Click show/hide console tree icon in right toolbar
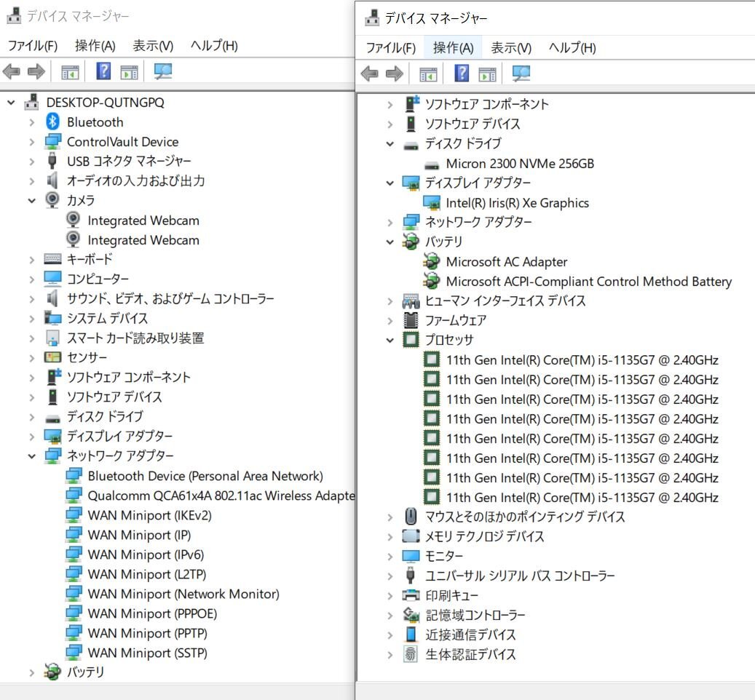This screenshot has height=700, width=755. [x=428, y=74]
